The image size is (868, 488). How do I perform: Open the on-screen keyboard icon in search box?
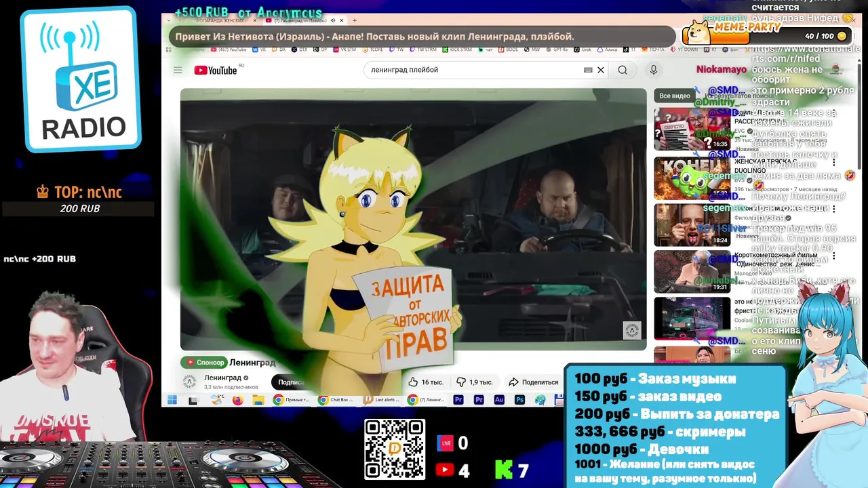tap(588, 70)
